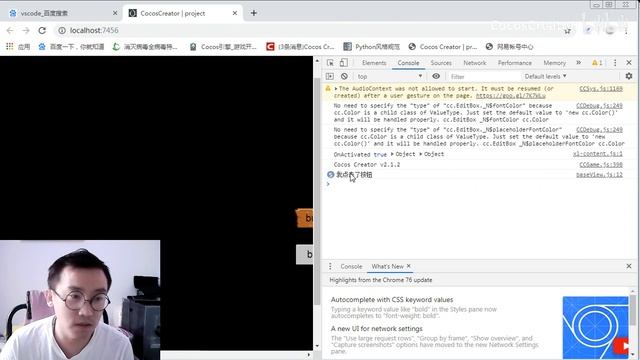Switch to the vscode search tab
Screen dimensions: 640x360
[61, 13]
